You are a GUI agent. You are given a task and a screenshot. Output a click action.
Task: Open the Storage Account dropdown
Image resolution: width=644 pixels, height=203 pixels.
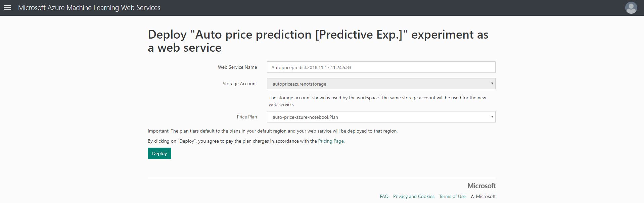click(381, 84)
